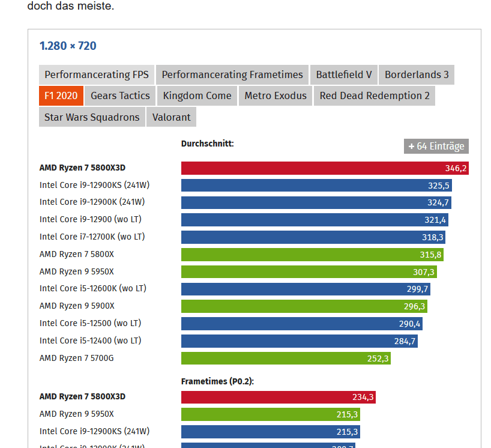Click Intel Core i9-12900K (241W) label under Durchschnitt
491x448 pixels.
pos(92,202)
